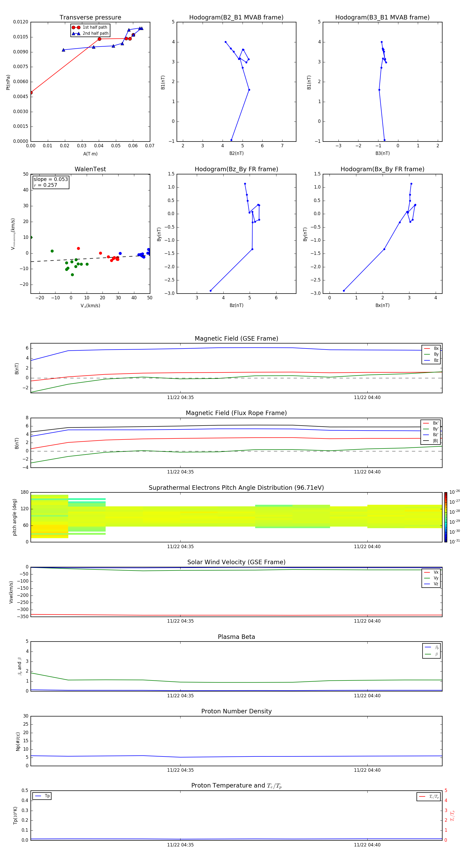The height and width of the screenshot is (868, 473).
Task: Click the red Te/Tp right axis label
Action: [453, 816]
